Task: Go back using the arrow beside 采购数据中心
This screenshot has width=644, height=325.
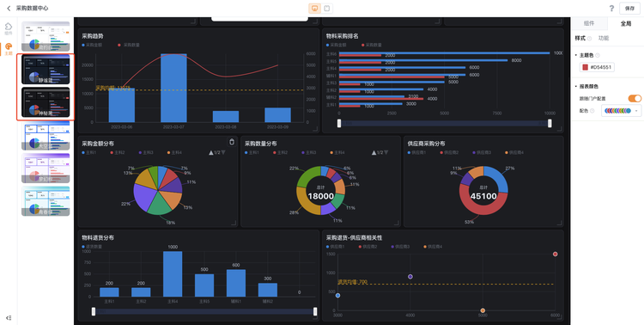Action: [9, 9]
